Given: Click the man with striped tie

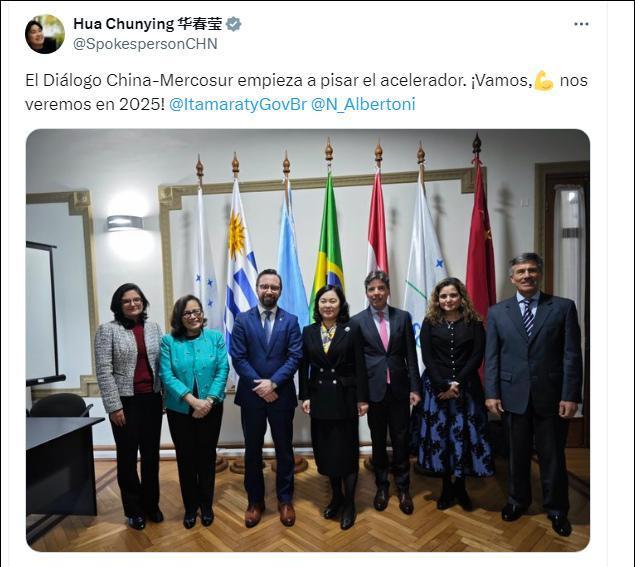Looking at the screenshot, I should tap(534, 393).
